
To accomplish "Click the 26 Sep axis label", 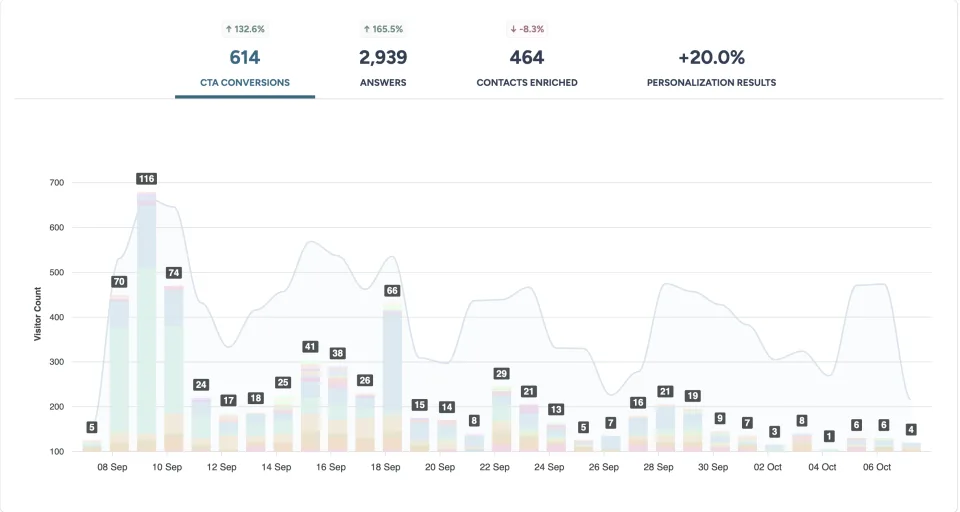I will tap(604, 467).
